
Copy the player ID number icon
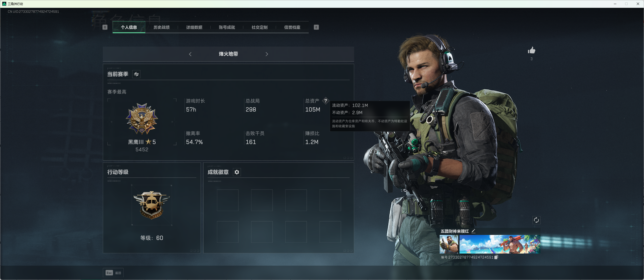click(496, 257)
